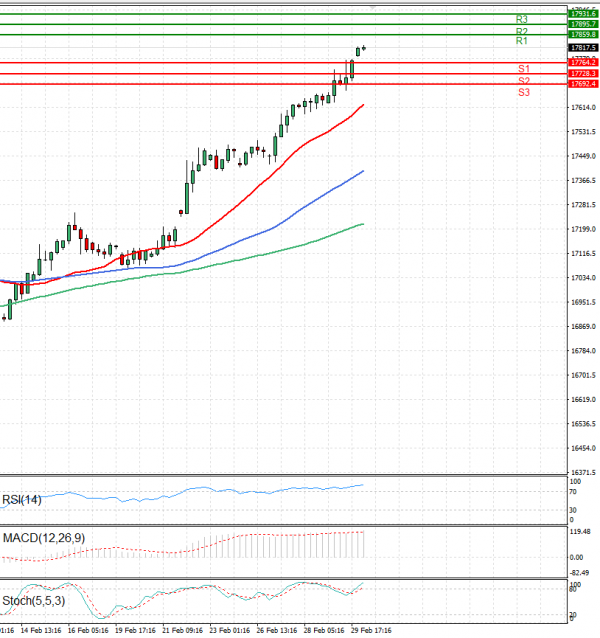Click the R1 resistance price tag 17859.8
Screen dimensions: 600x638
pyautogui.click(x=583, y=35)
